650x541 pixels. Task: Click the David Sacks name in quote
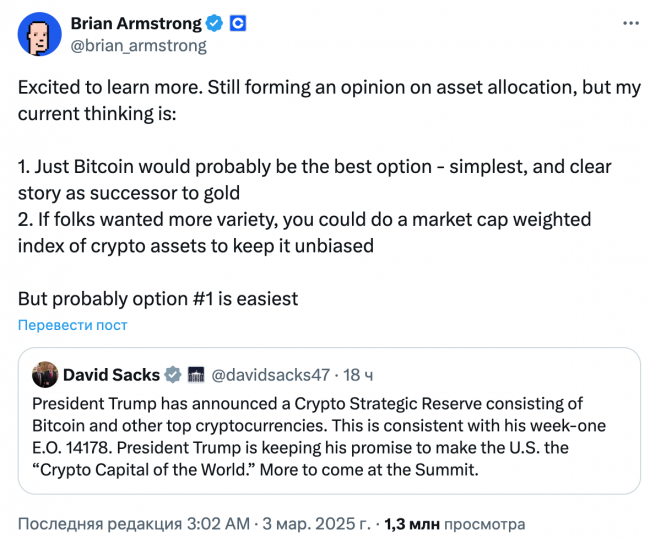[x=111, y=375]
